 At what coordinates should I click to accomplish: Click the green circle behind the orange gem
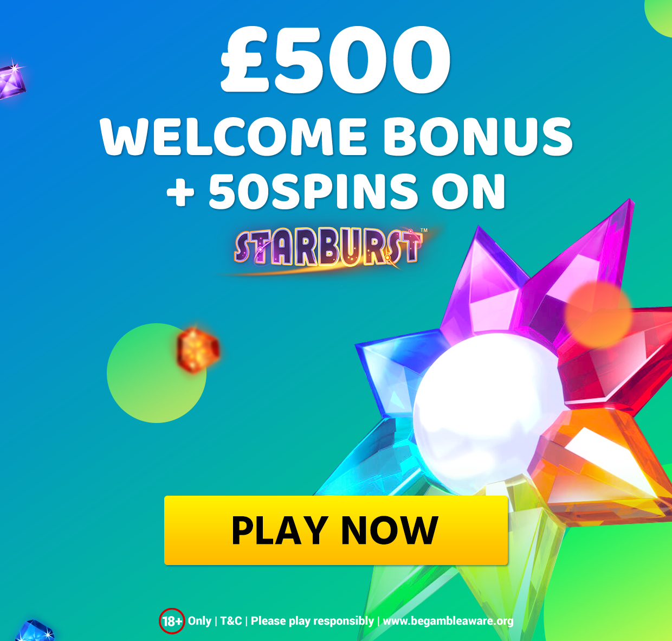click(x=157, y=373)
